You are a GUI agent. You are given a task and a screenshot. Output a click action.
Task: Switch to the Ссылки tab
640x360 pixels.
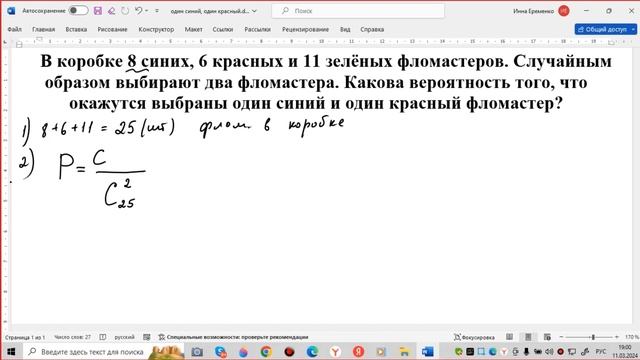(222, 29)
